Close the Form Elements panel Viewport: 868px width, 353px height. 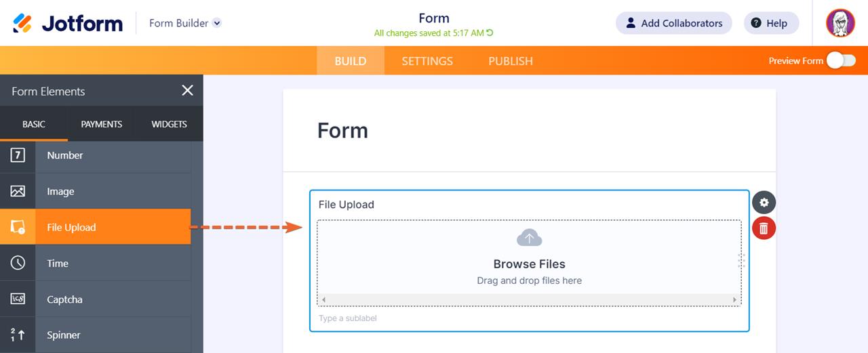click(188, 91)
